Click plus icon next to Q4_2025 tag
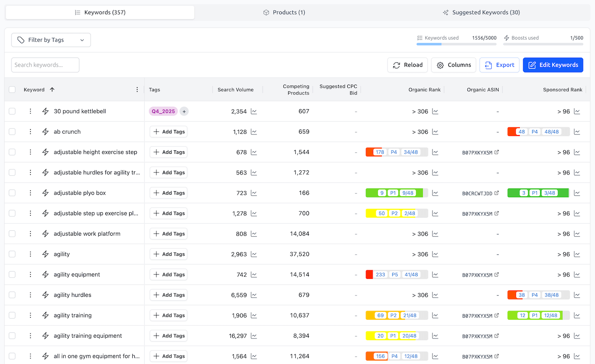 coord(184,111)
